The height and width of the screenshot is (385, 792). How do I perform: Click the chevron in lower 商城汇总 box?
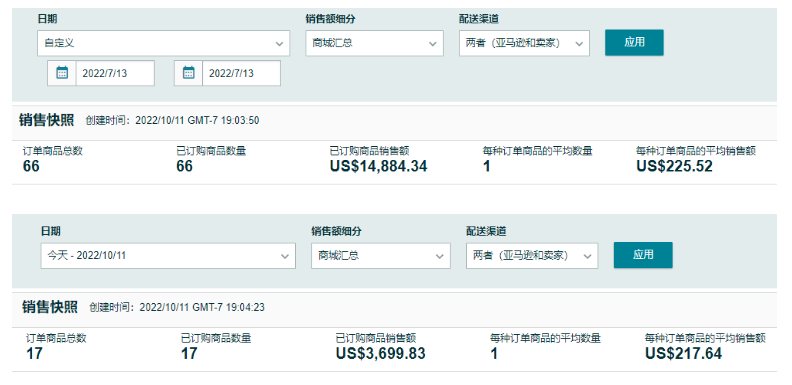(x=439, y=257)
